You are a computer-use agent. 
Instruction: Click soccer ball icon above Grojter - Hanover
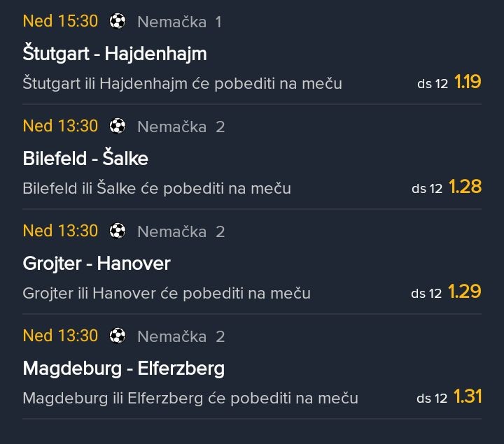click(x=118, y=231)
